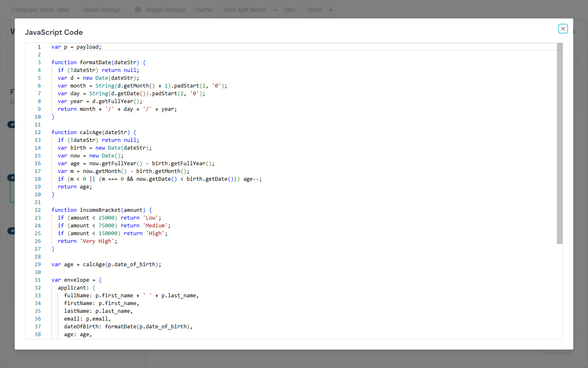
Task: Click the 'var envelope = {' line
Action: pyautogui.click(x=76, y=280)
